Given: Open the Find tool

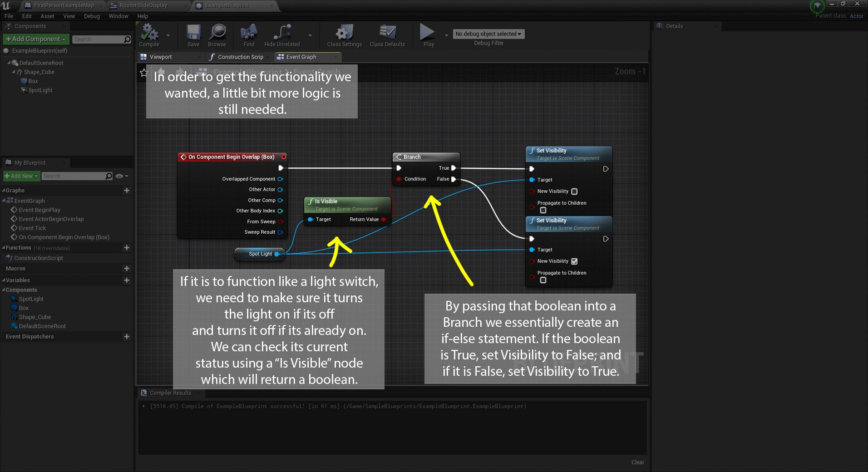Looking at the screenshot, I should (249, 35).
